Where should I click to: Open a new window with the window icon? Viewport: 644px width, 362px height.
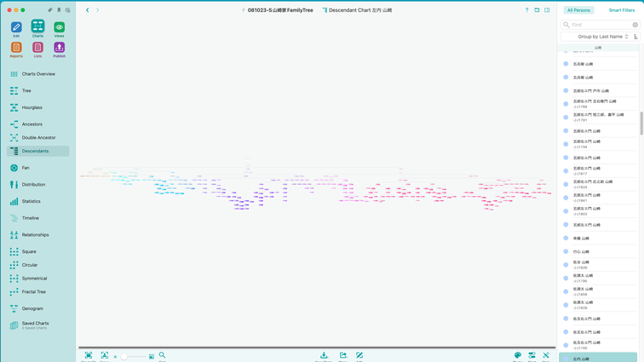pos(537,10)
